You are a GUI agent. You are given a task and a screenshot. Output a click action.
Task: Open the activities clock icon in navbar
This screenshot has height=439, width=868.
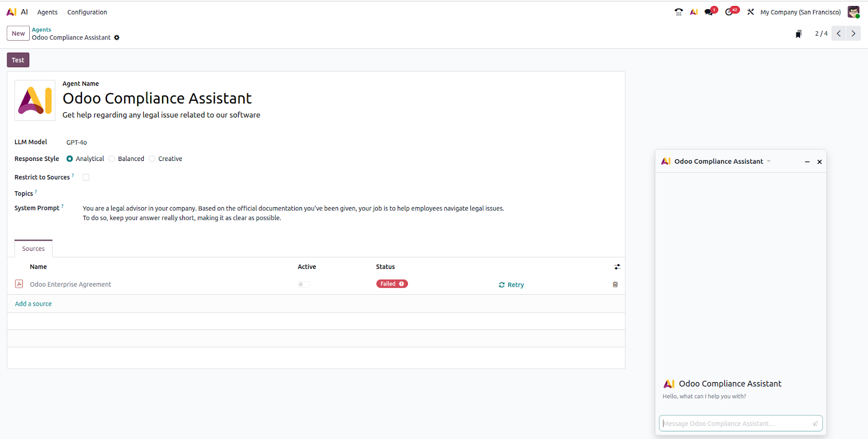pyautogui.click(x=730, y=12)
